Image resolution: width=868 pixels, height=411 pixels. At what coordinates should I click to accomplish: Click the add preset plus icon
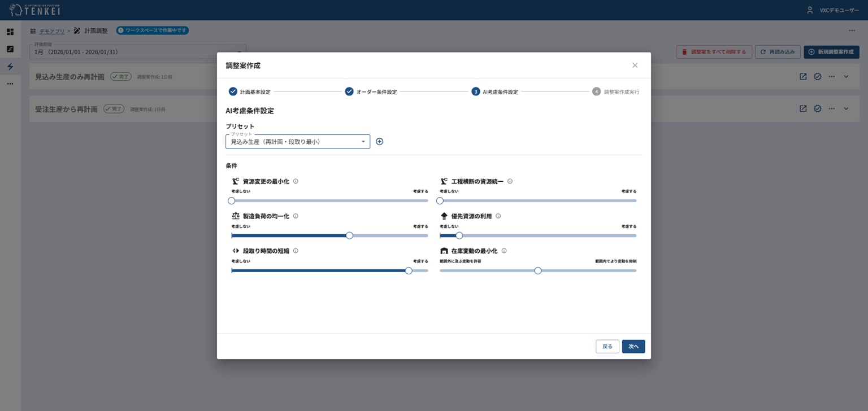[x=379, y=142]
